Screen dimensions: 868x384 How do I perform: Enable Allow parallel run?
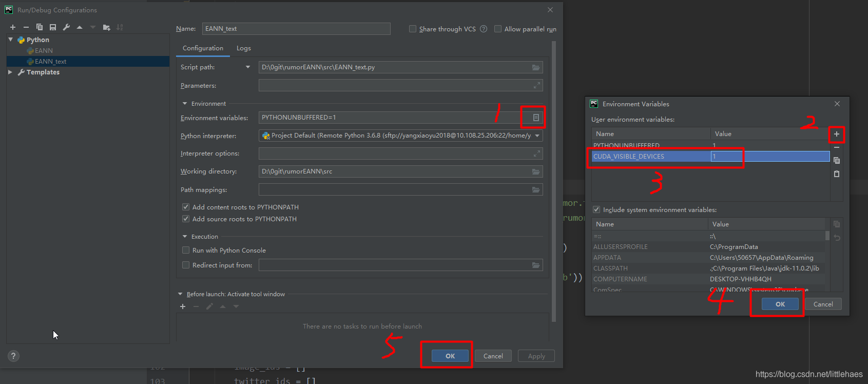498,29
